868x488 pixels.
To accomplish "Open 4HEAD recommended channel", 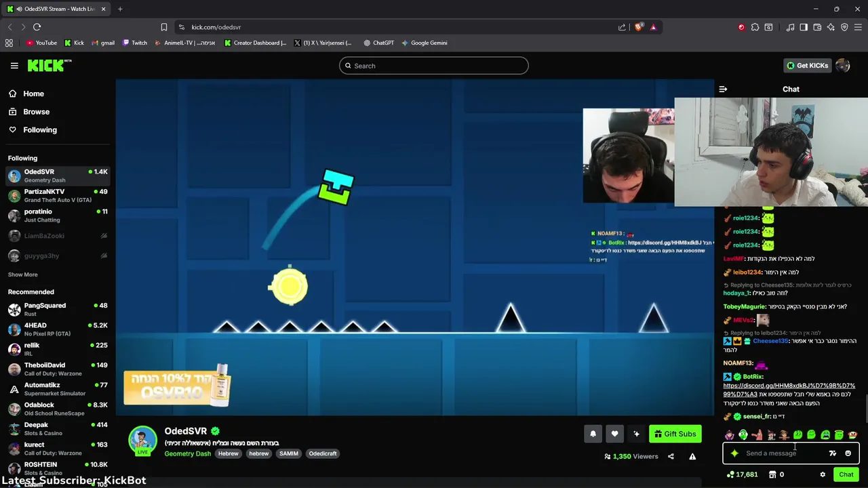I will [58, 329].
